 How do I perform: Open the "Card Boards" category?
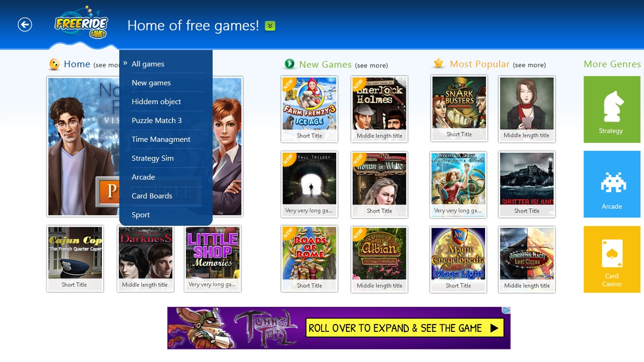pyautogui.click(x=152, y=196)
